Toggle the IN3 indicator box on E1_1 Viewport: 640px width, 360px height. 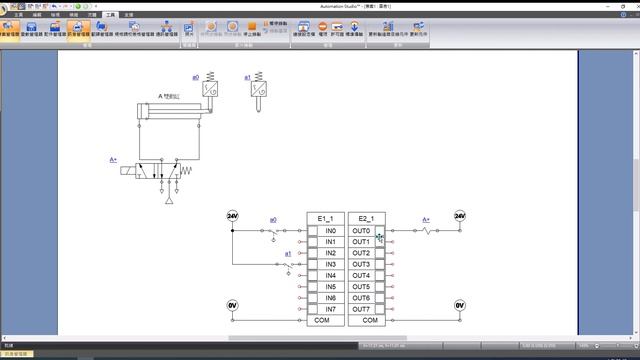313,264
